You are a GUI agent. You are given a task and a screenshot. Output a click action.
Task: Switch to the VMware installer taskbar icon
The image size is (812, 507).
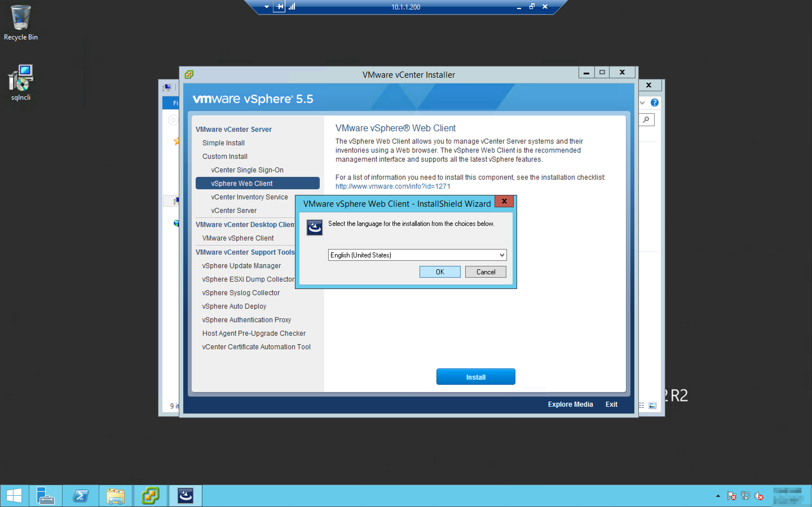150,495
